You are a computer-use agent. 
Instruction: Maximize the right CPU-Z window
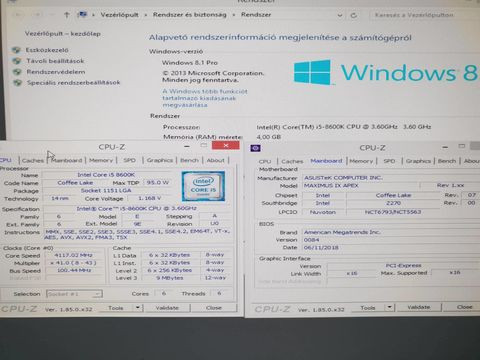462,146
